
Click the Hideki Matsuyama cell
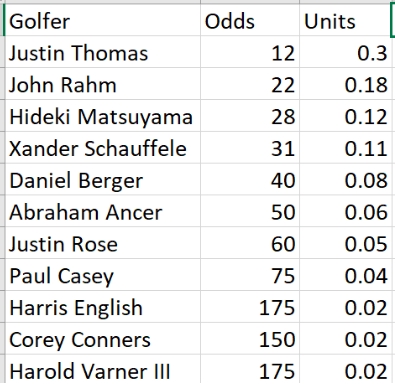tap(103, 115)
